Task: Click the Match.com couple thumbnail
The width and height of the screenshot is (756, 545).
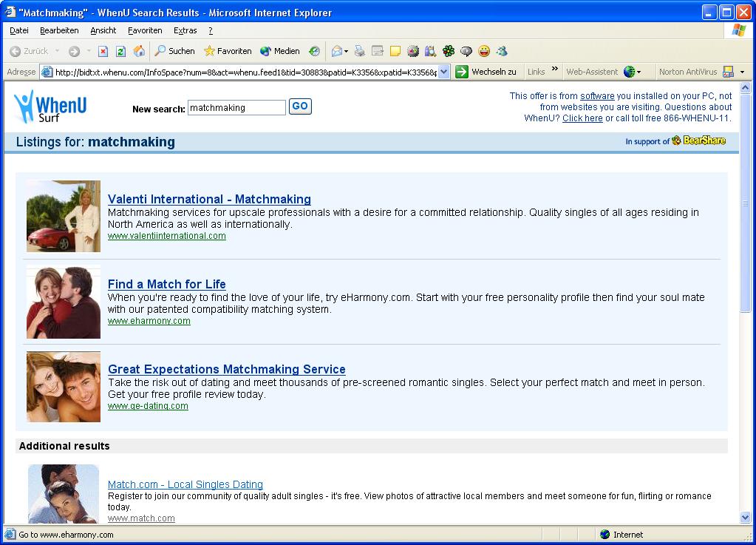Action: pos(64,494)
